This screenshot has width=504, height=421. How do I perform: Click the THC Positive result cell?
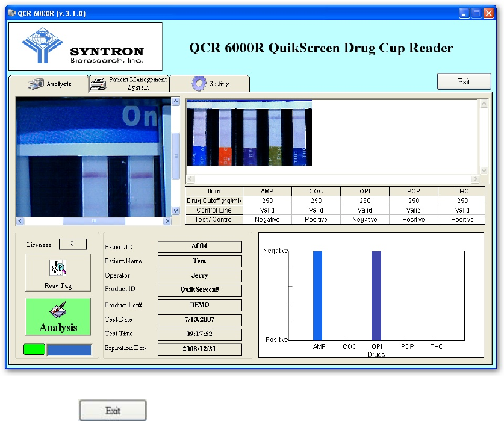pyautogui.click(x=462, y=220)
